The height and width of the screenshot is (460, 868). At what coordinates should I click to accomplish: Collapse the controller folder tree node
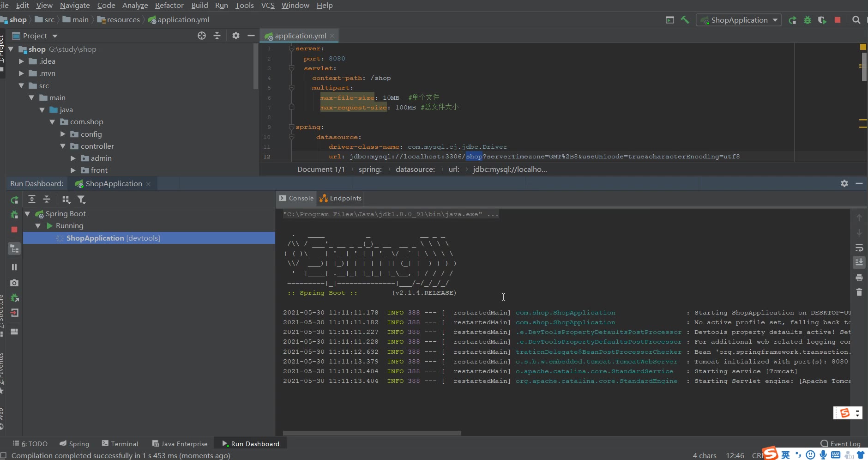pyautogui.click(x=63, y=146)
